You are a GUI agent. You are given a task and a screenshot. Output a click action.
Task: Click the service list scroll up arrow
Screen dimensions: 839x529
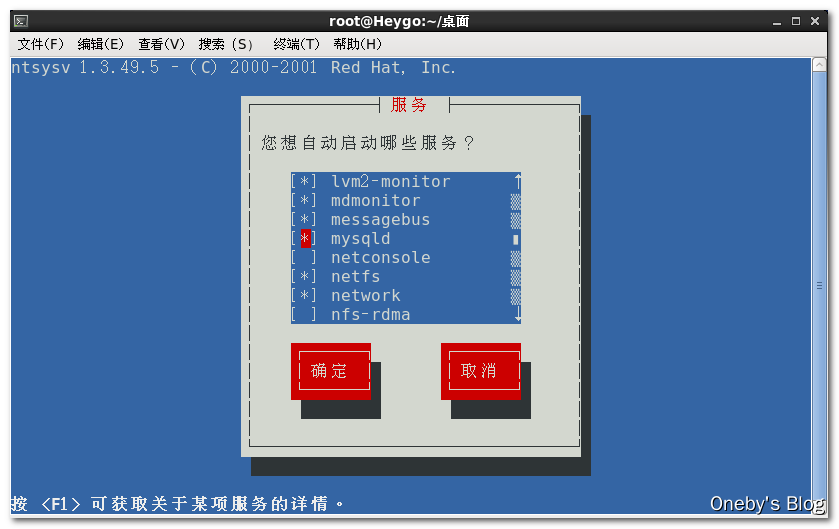coord(517,182)
